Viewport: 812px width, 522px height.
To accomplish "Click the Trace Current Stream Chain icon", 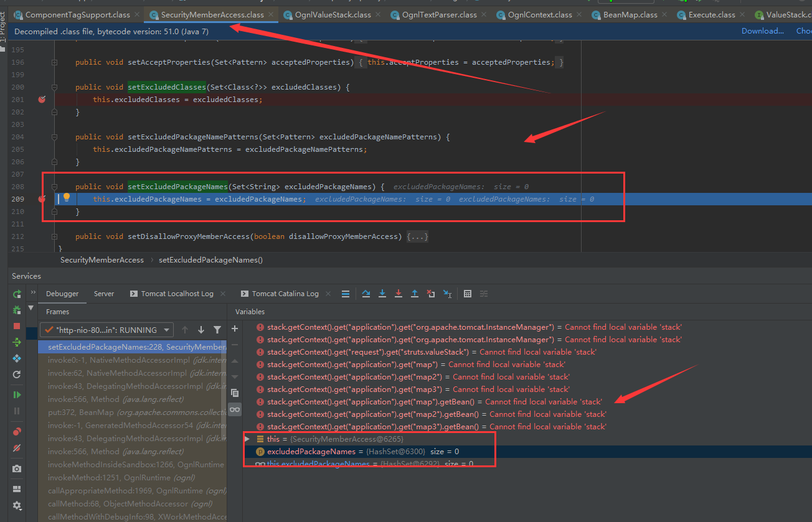I will (484, 294).
